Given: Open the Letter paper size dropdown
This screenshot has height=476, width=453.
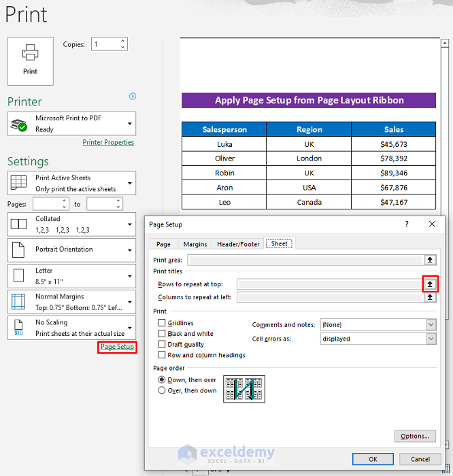Looking at the screenshot, I should pyautogui.click(x=130, y=276).
